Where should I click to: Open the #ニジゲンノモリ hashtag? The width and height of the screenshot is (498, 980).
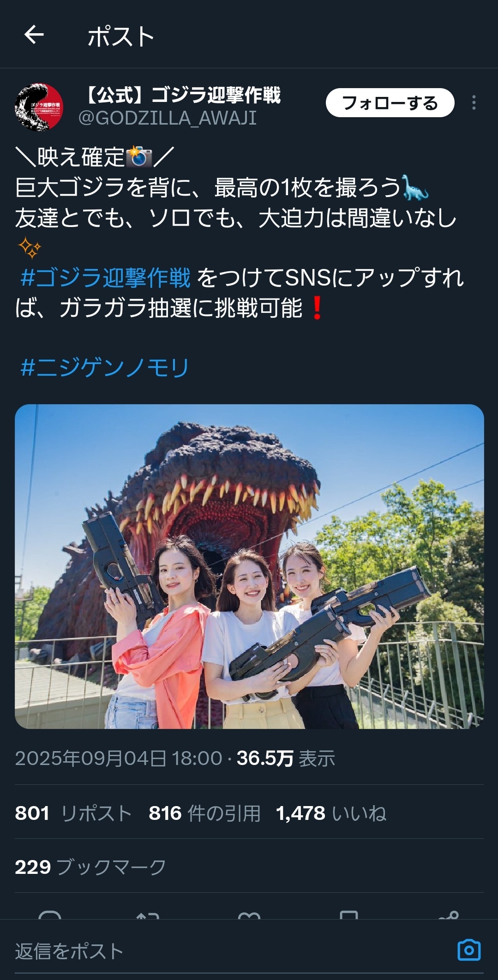[105, 368]
